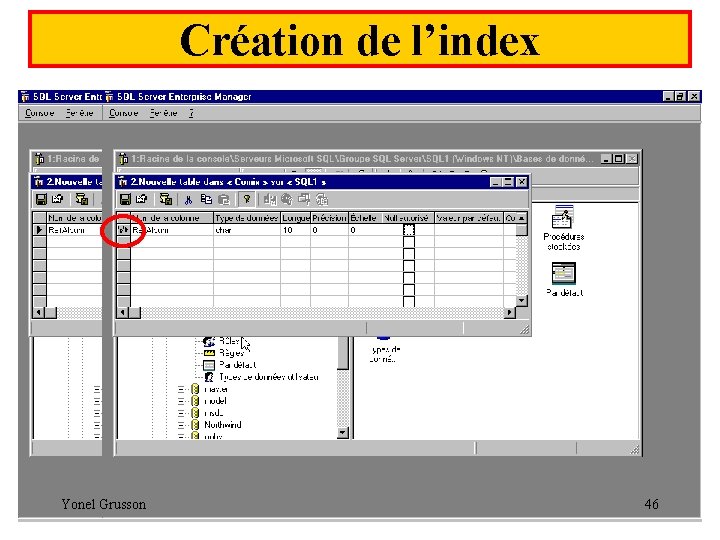720x540 pixels.
Task: Toggle Null autorisé checkbox just below RefAlbum row
Action: click(x=409, y=242)
